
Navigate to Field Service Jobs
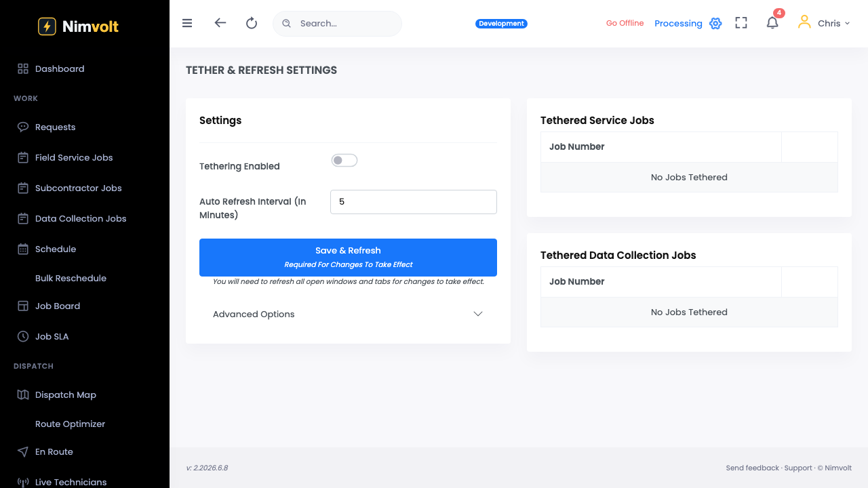[74, 157]
